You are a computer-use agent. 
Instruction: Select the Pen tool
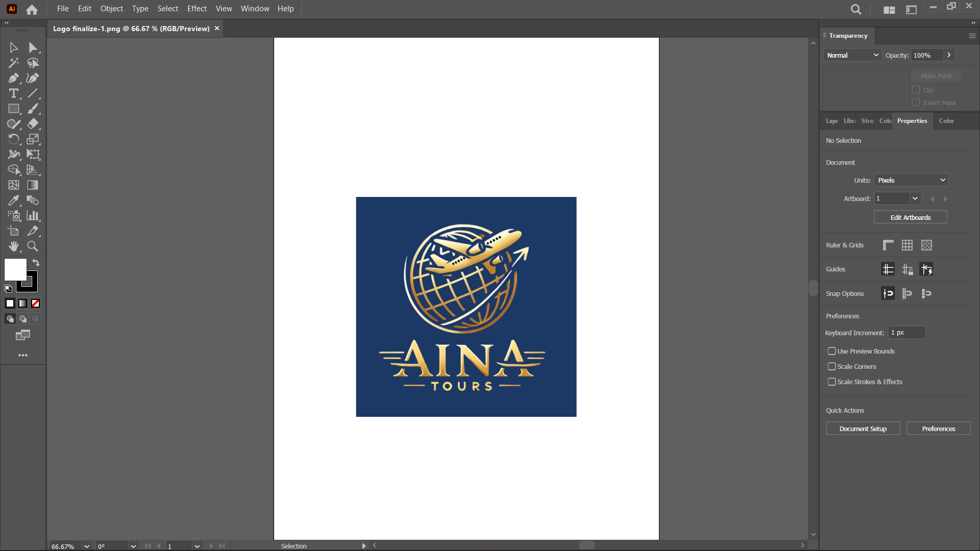pos(14,78)
